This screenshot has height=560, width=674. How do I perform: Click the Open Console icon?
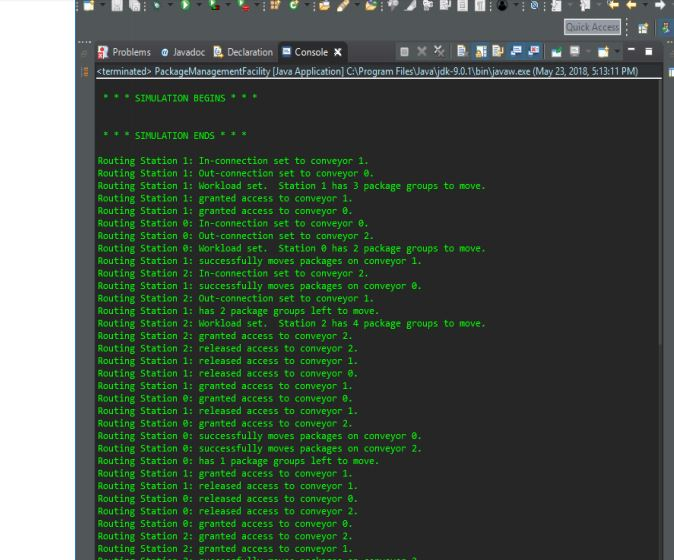click(x=604, y=52)
